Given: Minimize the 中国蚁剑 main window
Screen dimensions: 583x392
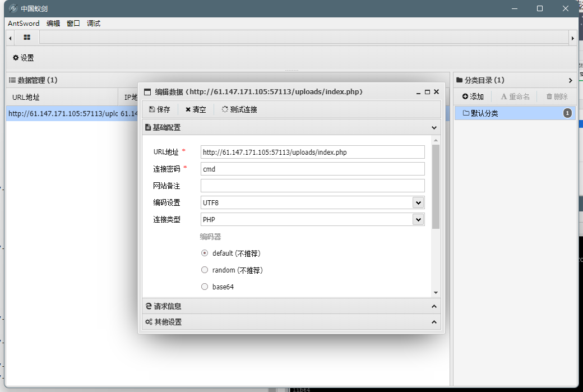Looking at the screenshot, I should tap(515, 8).
